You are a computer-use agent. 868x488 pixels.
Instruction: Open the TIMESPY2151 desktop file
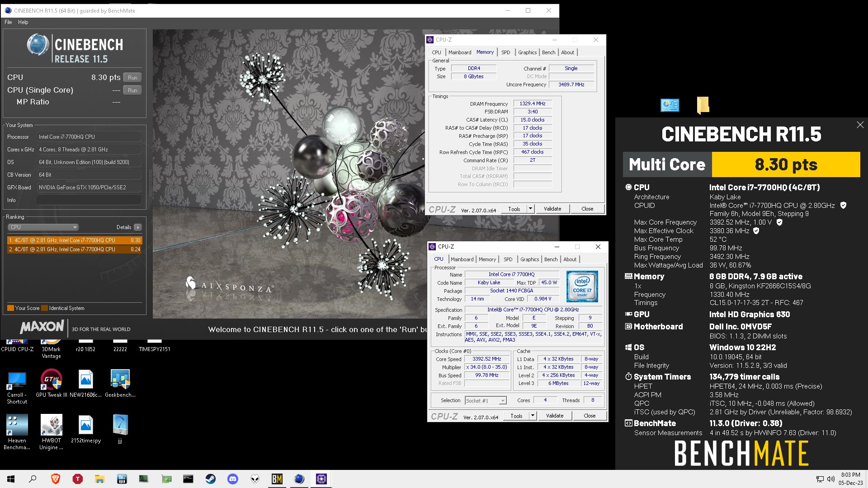154,346
